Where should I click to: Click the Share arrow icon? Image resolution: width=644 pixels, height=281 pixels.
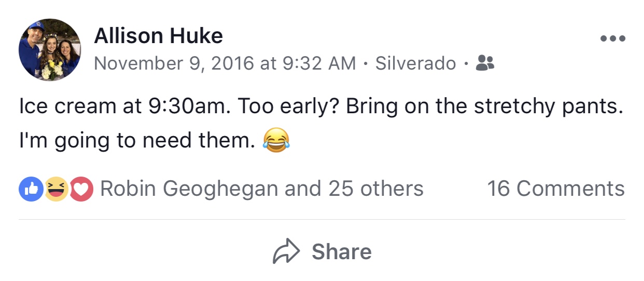click(286, 252)
